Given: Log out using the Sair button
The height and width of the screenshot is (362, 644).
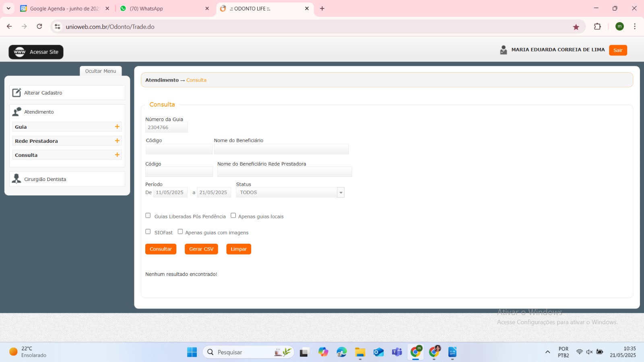Looking at the screenshot, I should point(618,50).
